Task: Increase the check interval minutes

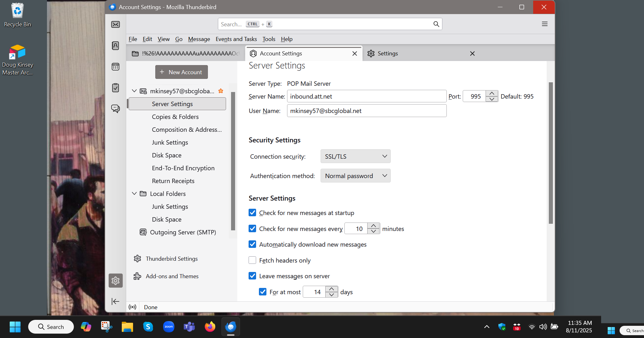Action: coord(374,226)
